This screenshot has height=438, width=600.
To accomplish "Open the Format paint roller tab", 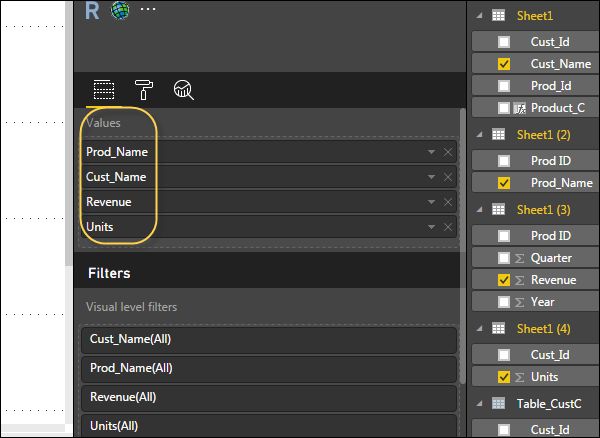I will pos(143,90).
